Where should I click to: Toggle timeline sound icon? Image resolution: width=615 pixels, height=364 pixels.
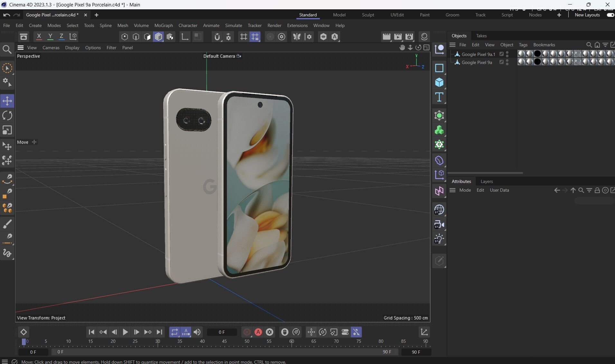197,332
